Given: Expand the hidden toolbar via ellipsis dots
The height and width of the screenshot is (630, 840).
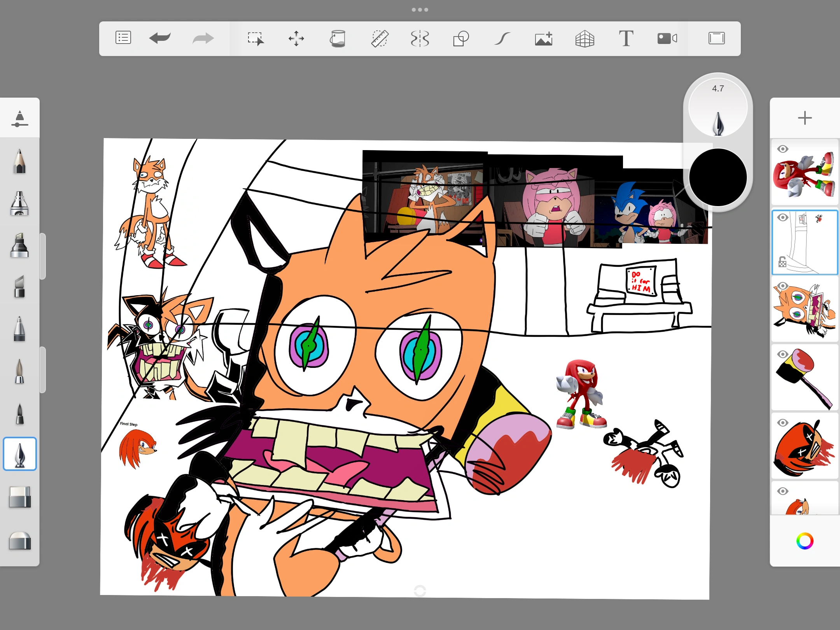Looking at the screenshot, I should point(420,9).
